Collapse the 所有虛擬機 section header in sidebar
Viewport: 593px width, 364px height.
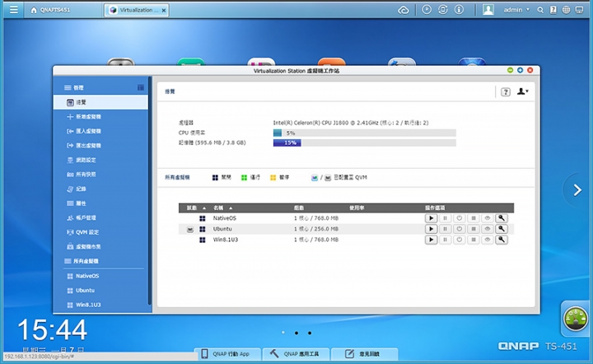click(82, 261)
